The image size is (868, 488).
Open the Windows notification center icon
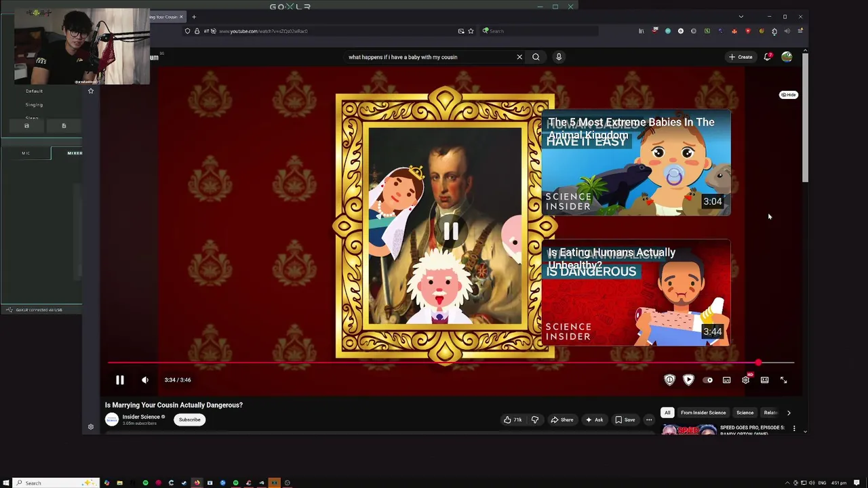click(x=857, y=483)
